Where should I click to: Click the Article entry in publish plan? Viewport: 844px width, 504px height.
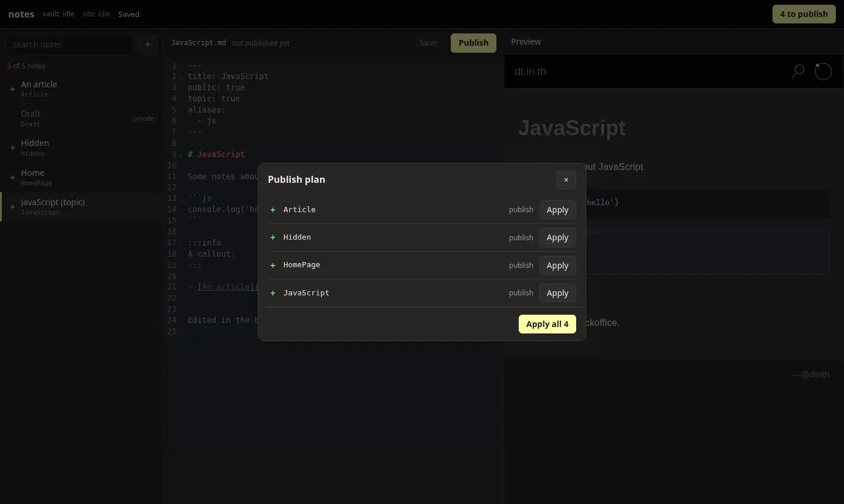point(300,209)
